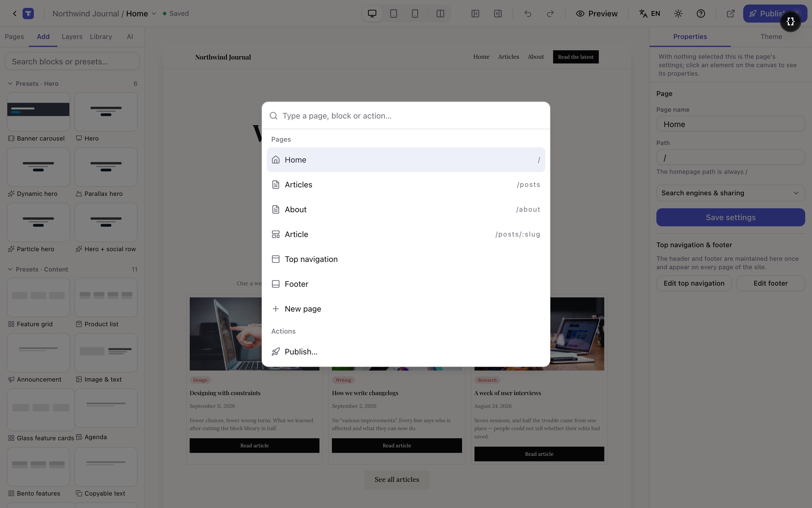Click the Edit footer button
Screen dimensions: 812x508
tap(770, 283)
